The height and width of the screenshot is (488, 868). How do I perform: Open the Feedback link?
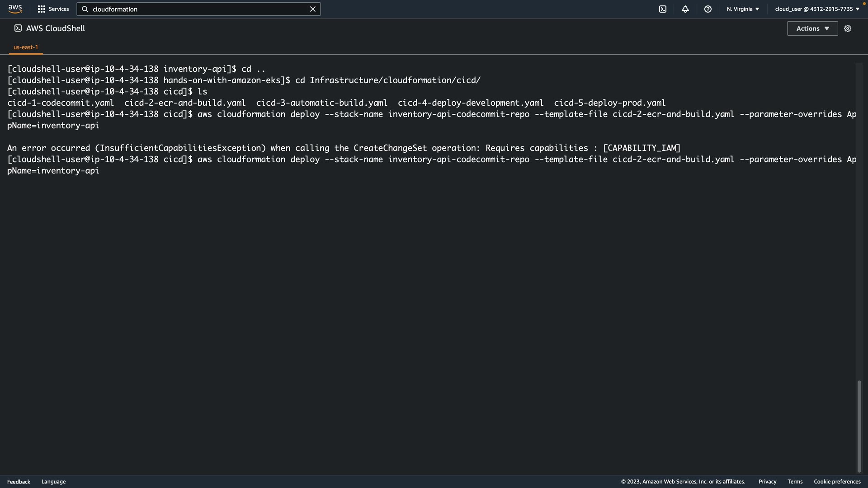19,482
